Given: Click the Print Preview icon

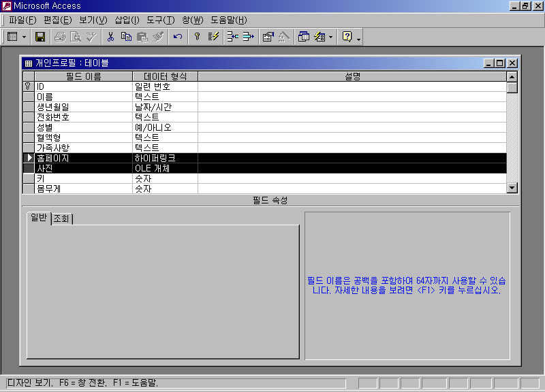Looking at the screenshot, I should pos(76,37).
